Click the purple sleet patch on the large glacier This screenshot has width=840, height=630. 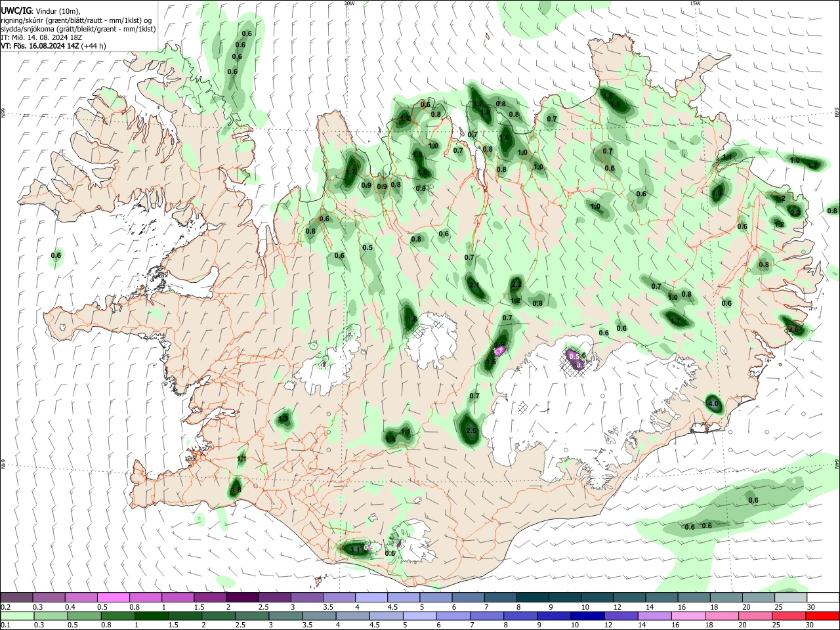pos(576,358)
